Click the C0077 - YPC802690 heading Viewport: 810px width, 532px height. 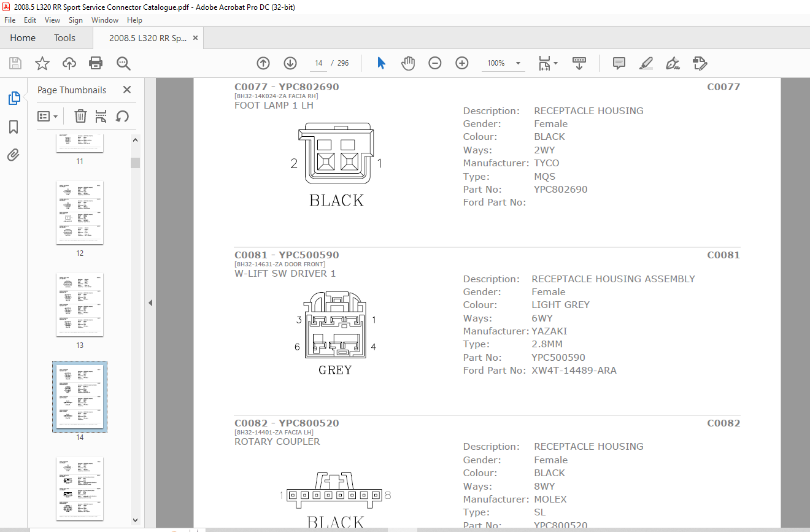(x=287, y=87)
